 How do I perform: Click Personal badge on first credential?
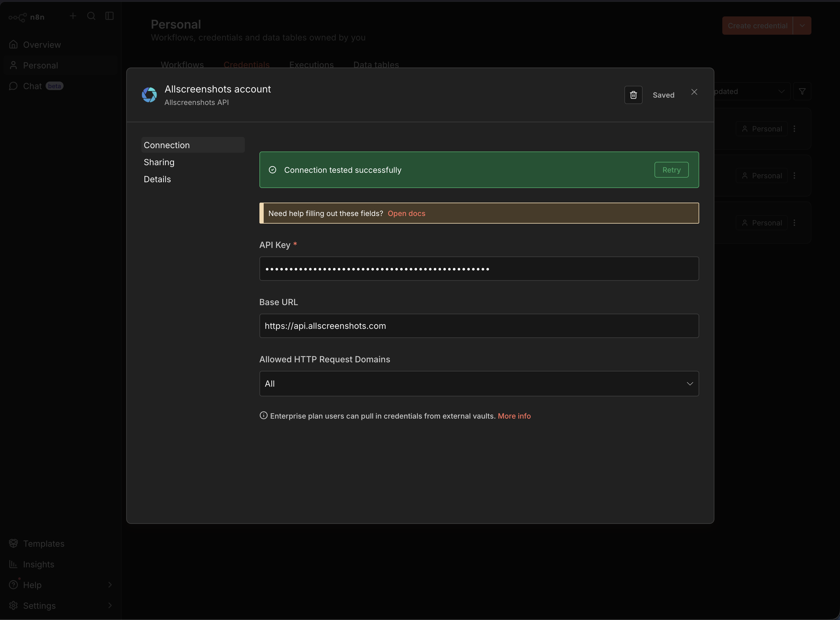pyautogui.click(x=762, y=129)
